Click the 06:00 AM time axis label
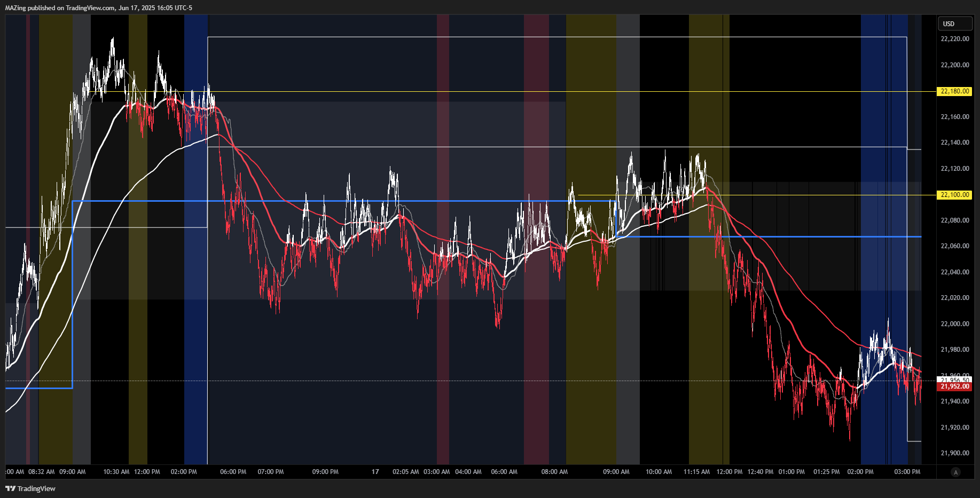 point(504,472)
